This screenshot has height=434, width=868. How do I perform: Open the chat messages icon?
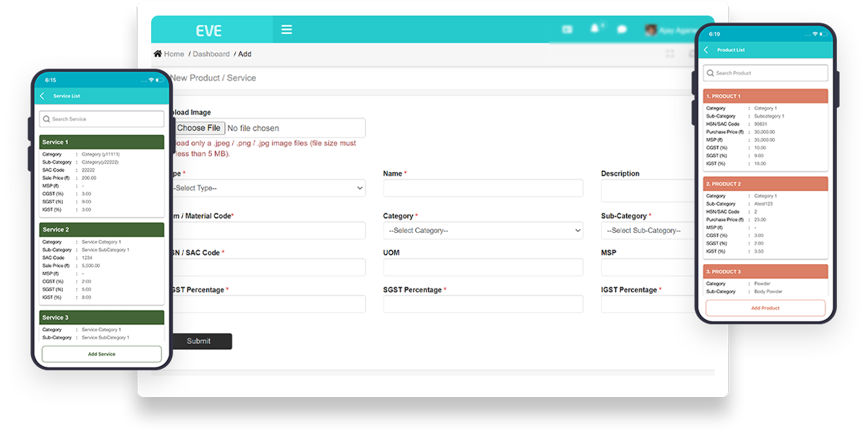(621, 30)
